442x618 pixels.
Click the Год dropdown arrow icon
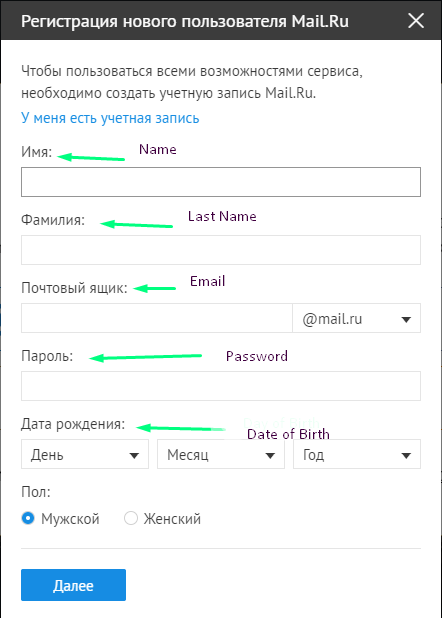click(406, 456)
